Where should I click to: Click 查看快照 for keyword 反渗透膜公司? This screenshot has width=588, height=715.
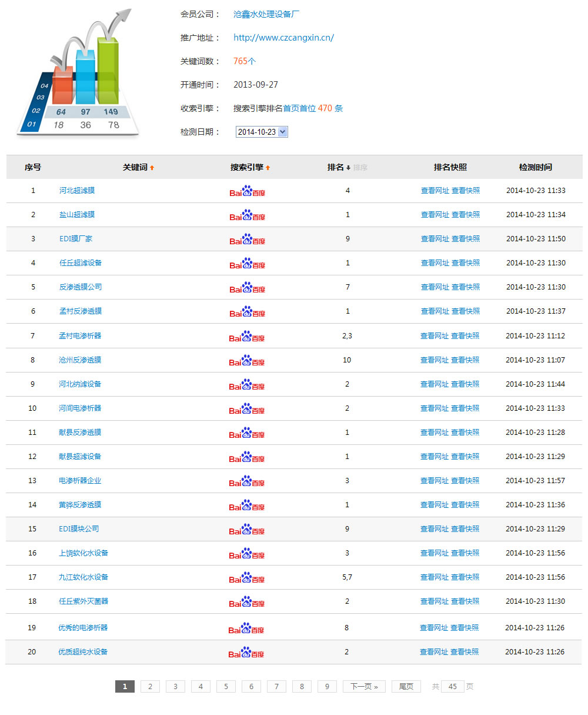(465, 287)
